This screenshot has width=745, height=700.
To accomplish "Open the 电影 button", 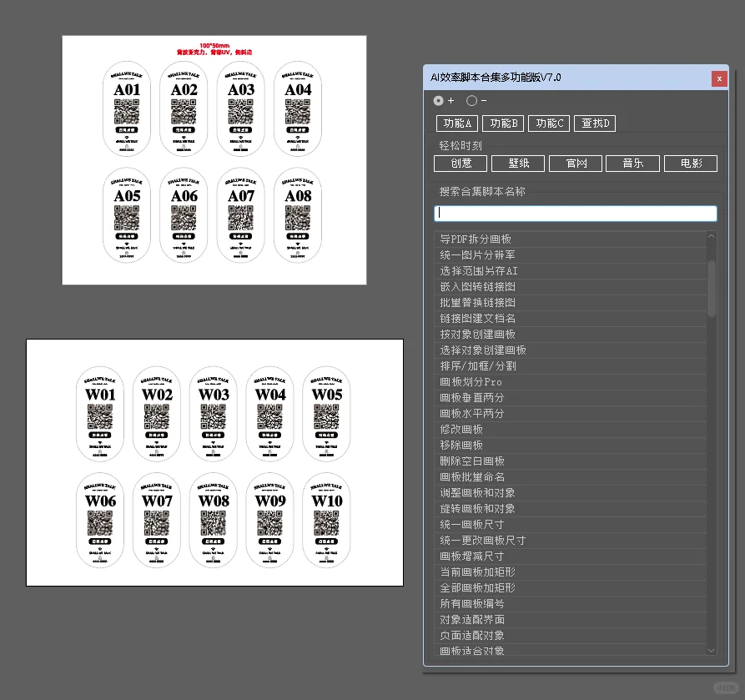I will pos(690,164).
